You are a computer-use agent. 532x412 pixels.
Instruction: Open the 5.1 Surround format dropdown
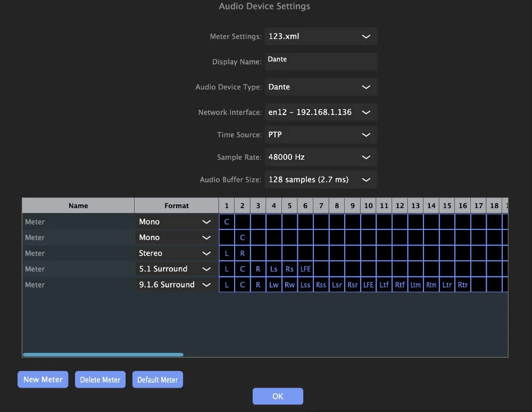(176, 269)
